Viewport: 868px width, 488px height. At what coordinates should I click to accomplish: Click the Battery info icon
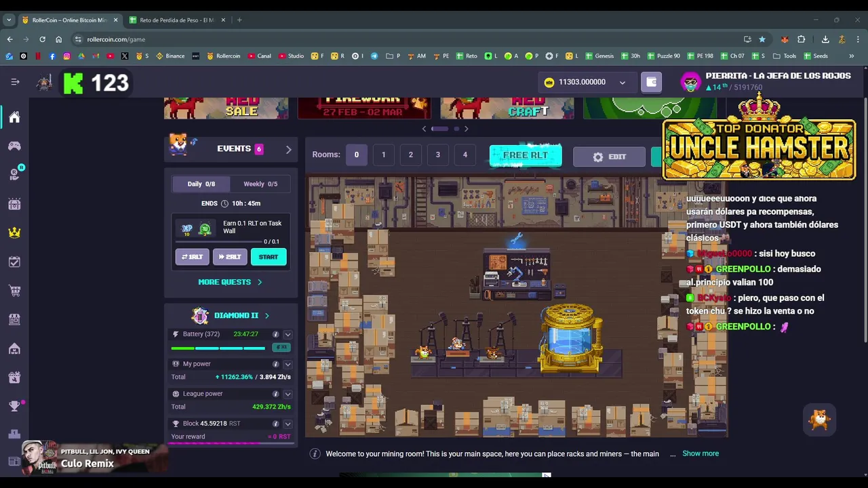275,334
